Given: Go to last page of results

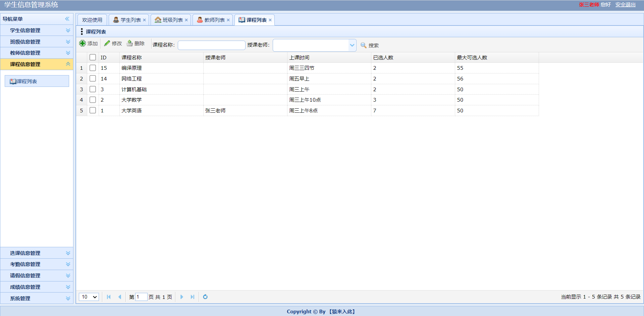Looking at the screenshot, I should (193, 297).
